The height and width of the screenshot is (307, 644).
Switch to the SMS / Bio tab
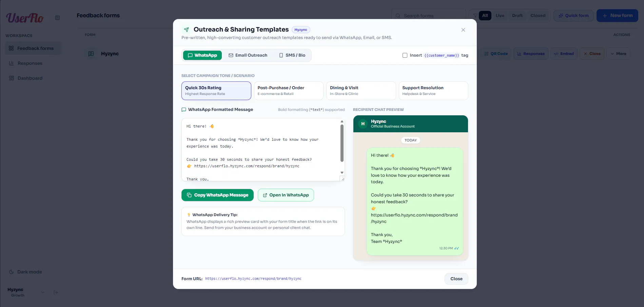[292, 55]
